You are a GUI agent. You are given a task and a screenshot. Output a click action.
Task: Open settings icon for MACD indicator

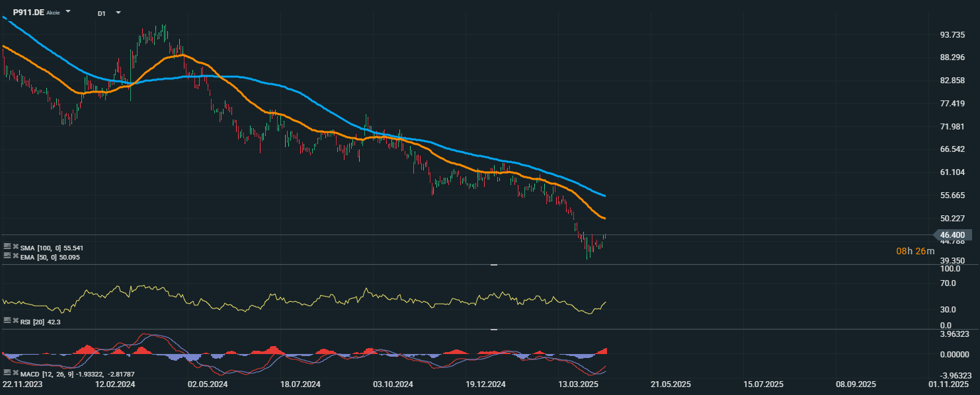tap(7, 374)
